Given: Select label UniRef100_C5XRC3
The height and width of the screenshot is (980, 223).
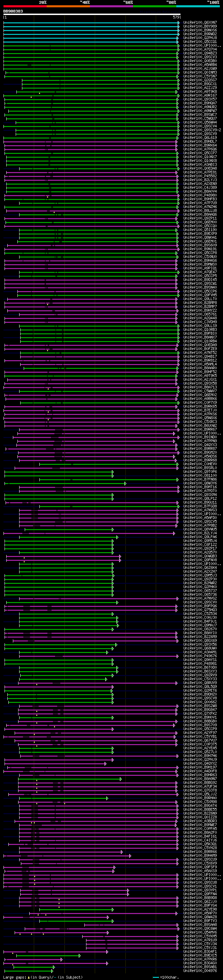Looking at the screenshot, I should point(200,422).
